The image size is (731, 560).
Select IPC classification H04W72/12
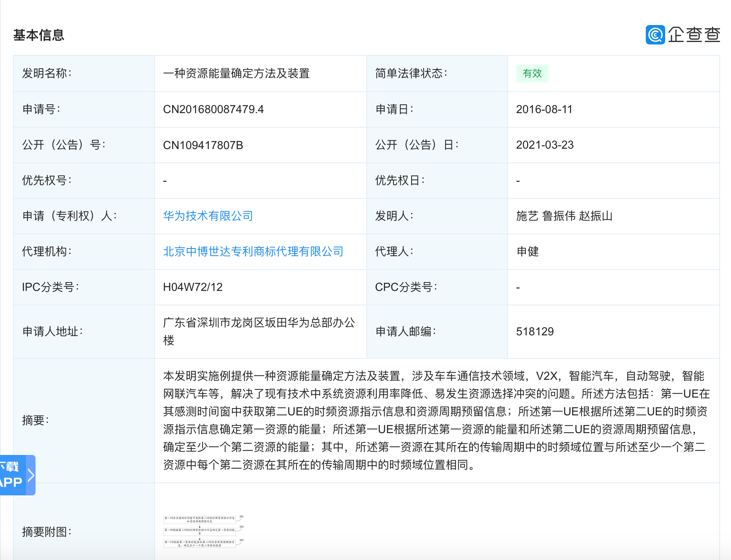click(x=193, y=287)
